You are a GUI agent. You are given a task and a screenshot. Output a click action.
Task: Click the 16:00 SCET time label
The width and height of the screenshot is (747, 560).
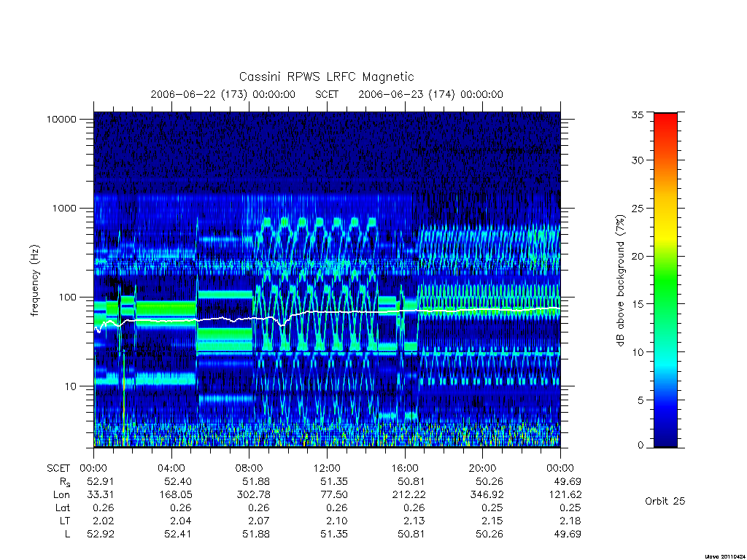[404, 468]
